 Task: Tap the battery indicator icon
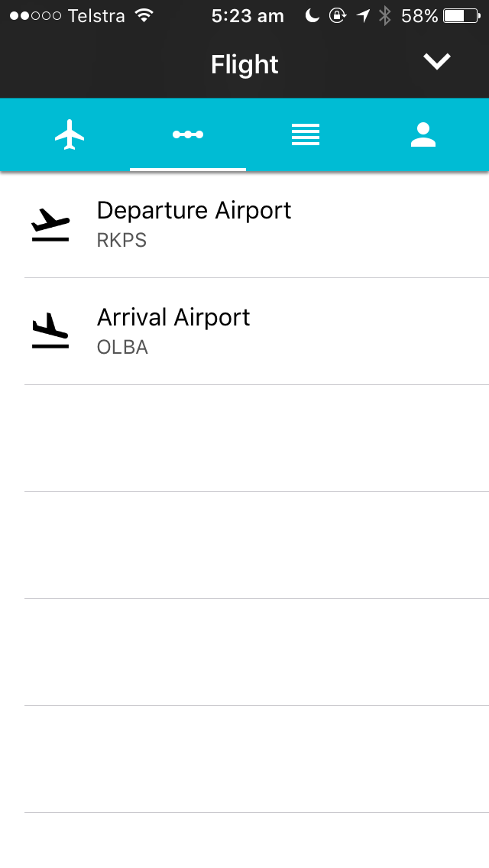coord(461,15)
